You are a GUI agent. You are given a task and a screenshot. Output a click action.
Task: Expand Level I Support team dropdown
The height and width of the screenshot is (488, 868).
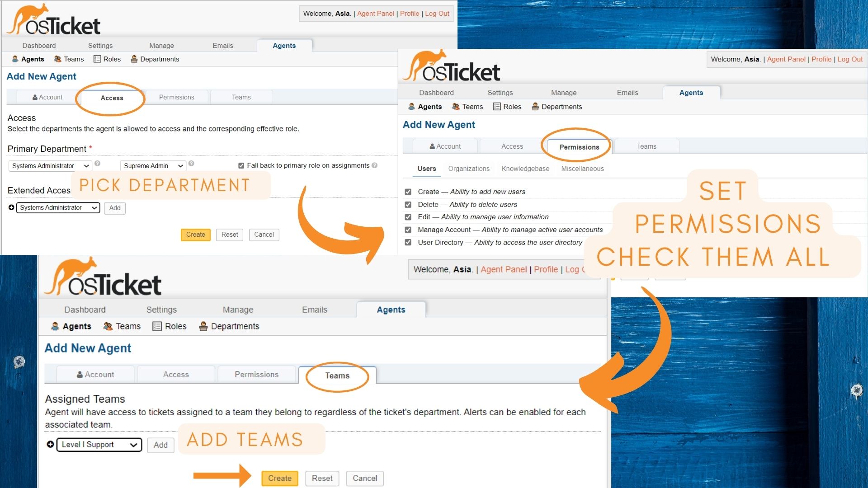99,445
